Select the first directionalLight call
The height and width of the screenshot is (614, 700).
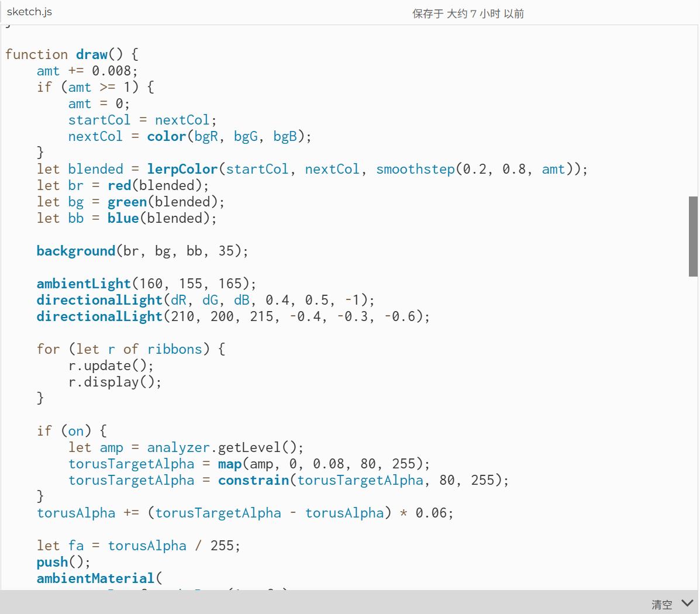pyautogui.click(x=99, y=299)
